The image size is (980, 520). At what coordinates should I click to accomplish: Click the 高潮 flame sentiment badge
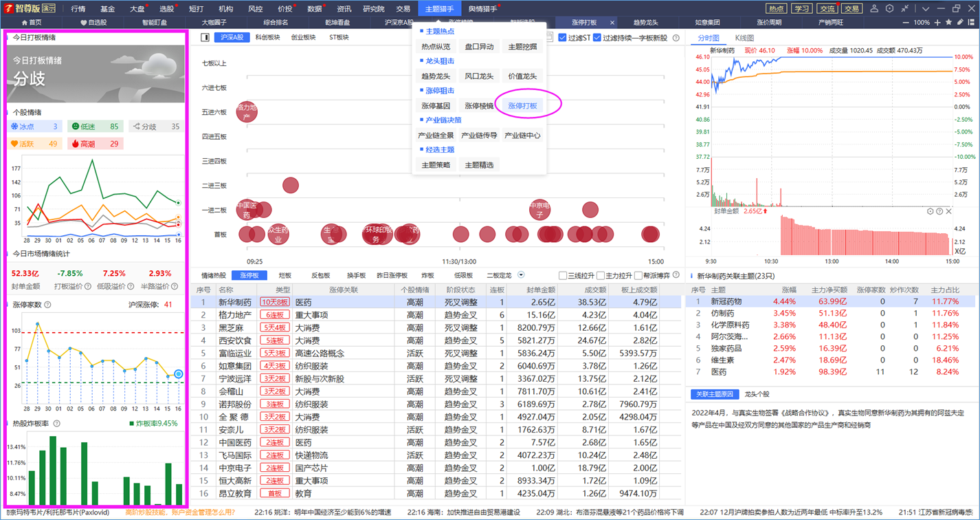96,144
